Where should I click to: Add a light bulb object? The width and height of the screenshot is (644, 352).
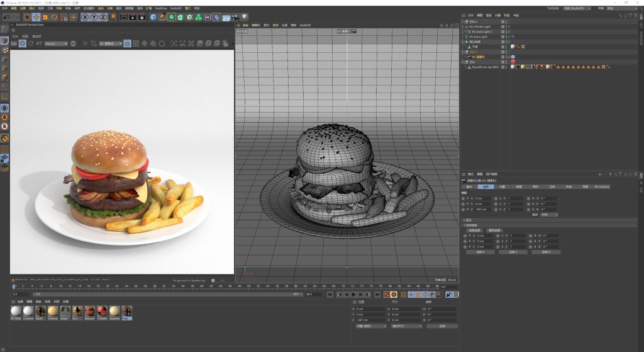(x=245, y=17)
